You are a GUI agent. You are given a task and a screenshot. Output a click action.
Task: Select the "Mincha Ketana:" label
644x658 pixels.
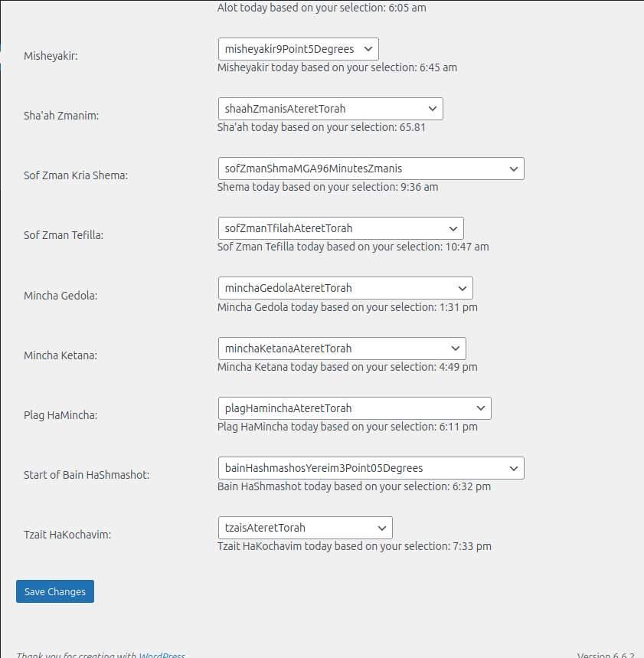60,355
